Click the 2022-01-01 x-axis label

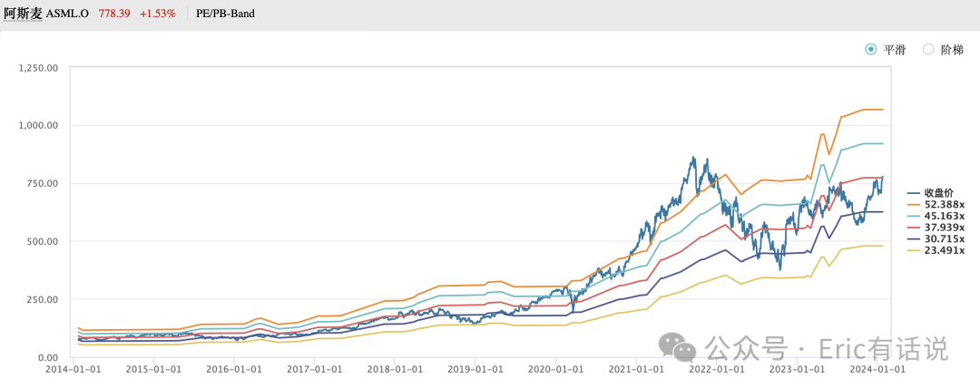tap(716, 370)
